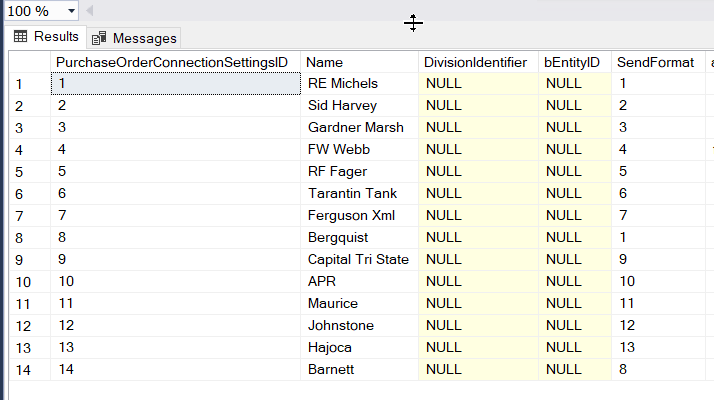Click the 'Barnett' name cell
Screen dimensions: 714x400
[359, 369]
